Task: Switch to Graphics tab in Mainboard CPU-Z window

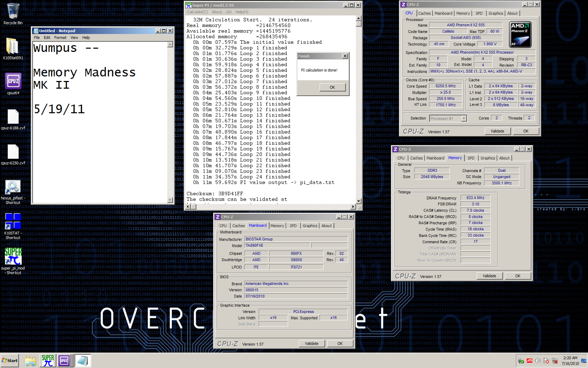Action: pos(310,226)
